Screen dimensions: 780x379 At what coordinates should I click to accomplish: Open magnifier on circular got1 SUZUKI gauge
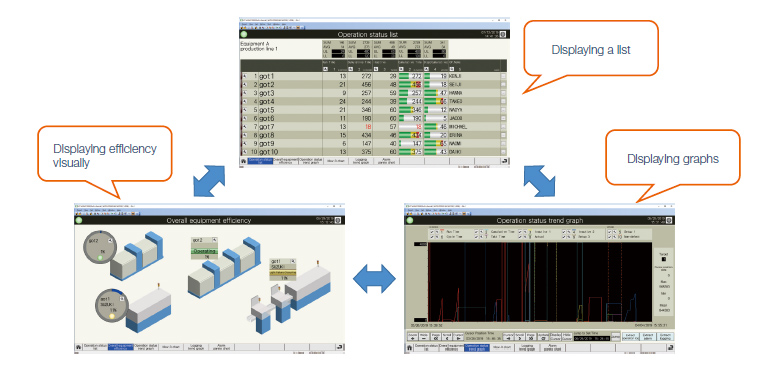(x=122, y=298)
